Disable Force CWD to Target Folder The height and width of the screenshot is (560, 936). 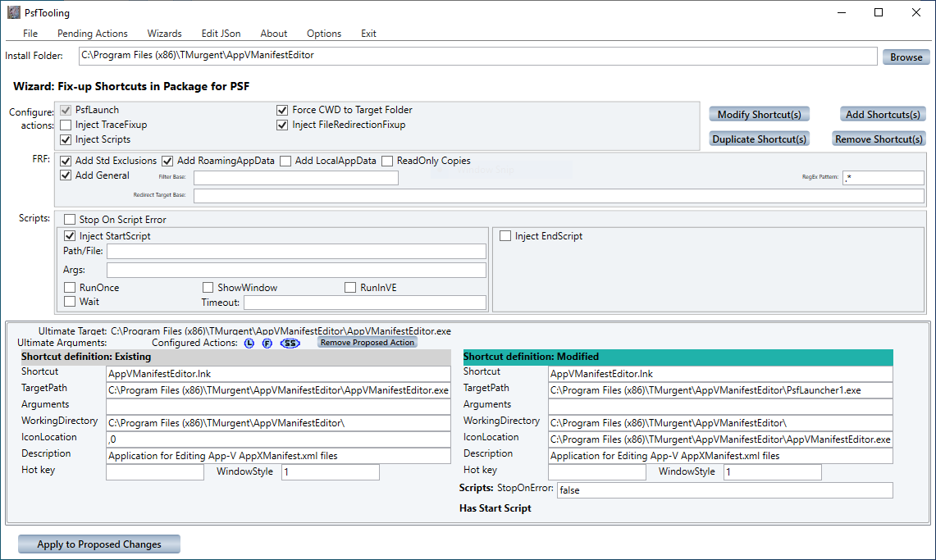282,110
